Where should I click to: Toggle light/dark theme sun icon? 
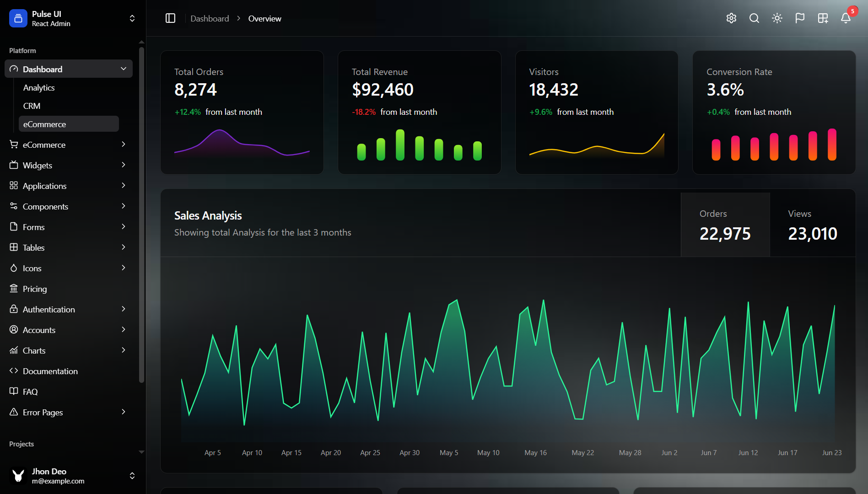[777, 18]
